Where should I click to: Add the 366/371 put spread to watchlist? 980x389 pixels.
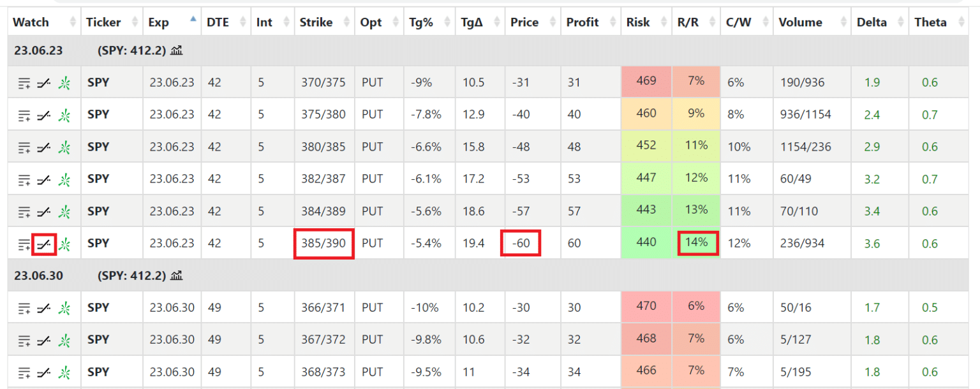[24, 308]
